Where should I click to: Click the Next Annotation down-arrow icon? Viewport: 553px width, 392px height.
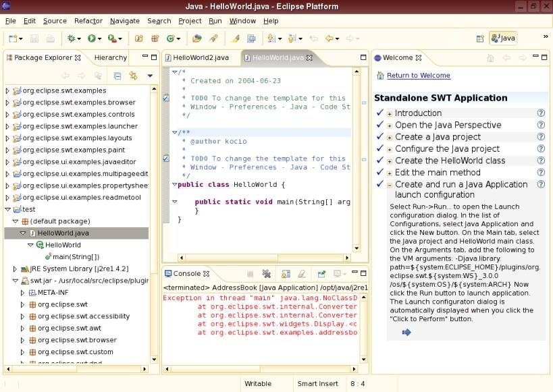271,38
